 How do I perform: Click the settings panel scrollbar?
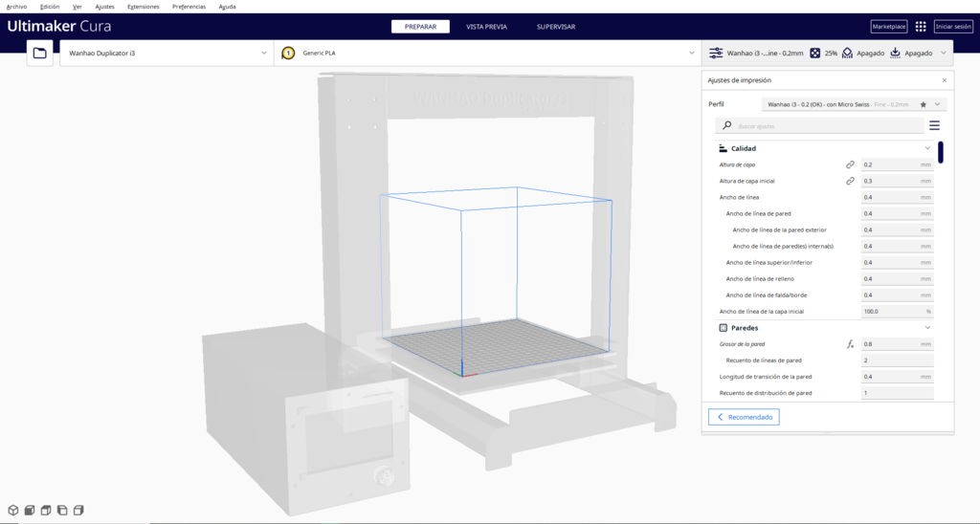tap(941, 152)
